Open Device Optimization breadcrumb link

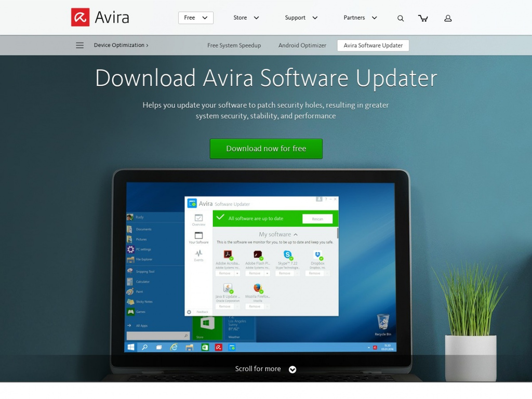coord(121,45)
